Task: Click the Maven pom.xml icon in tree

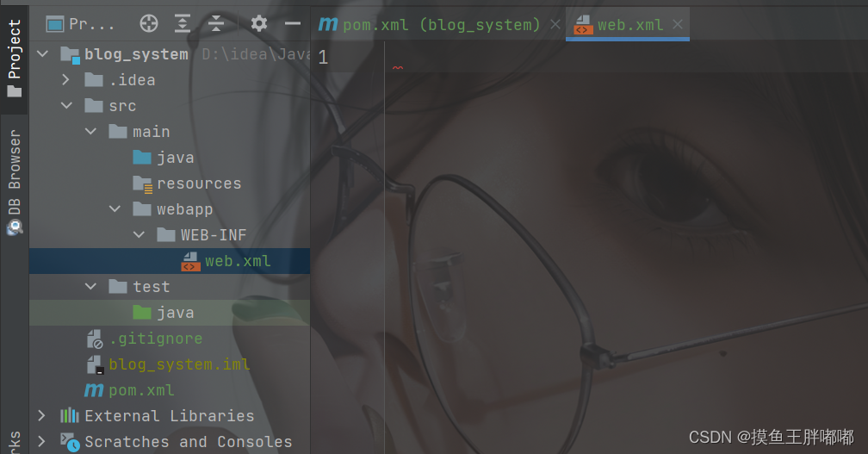Action: pyautogui.click(x=94, y=390)
